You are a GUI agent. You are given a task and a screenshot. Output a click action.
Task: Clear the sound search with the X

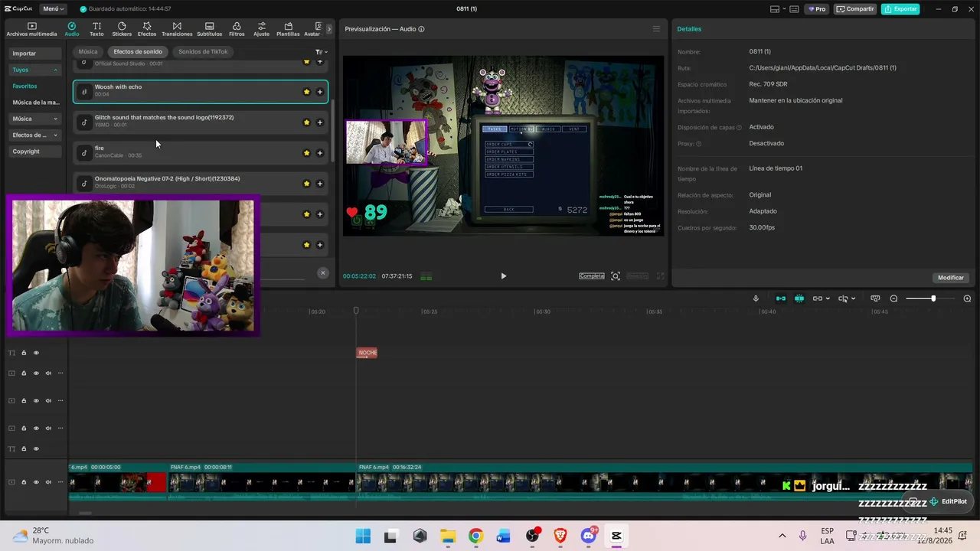pyautogui.click(x=323, y=272)
